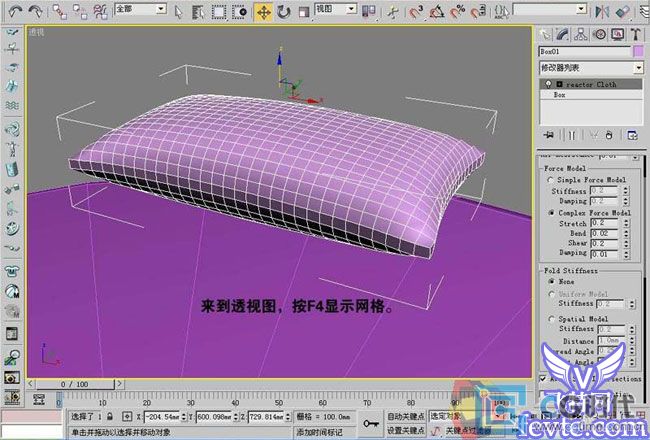Switch to the Create command panel tab
The width and height of the screenshot is (650, 440).
(x=545, y=35)
